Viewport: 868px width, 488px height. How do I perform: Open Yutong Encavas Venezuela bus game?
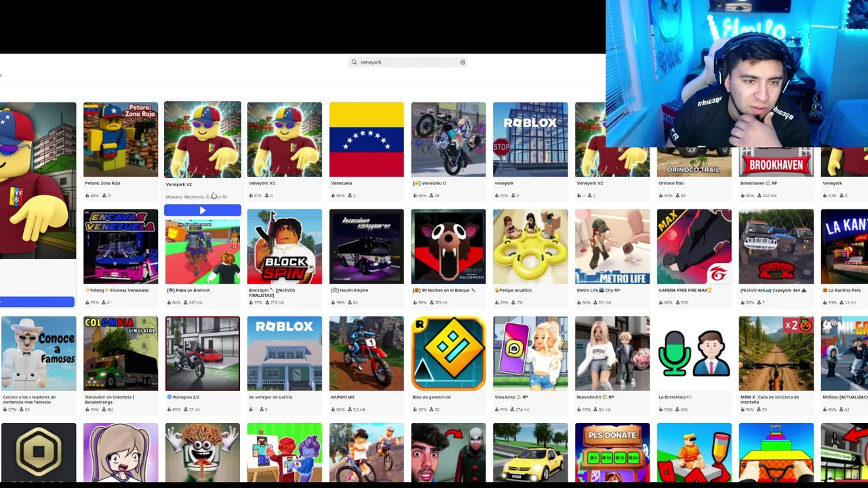[121, 247]
